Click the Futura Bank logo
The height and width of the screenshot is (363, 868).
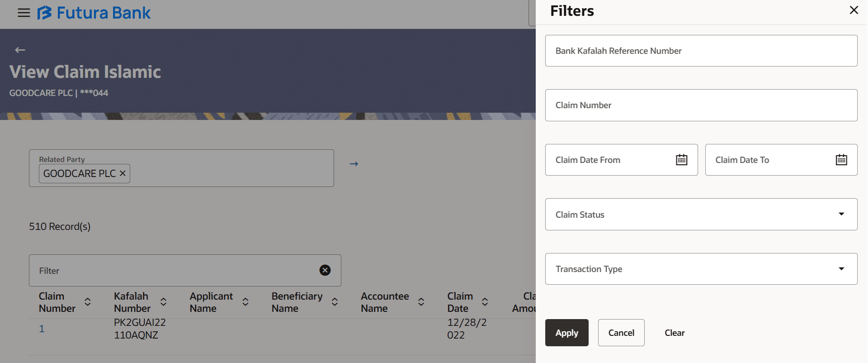[94, 13]
